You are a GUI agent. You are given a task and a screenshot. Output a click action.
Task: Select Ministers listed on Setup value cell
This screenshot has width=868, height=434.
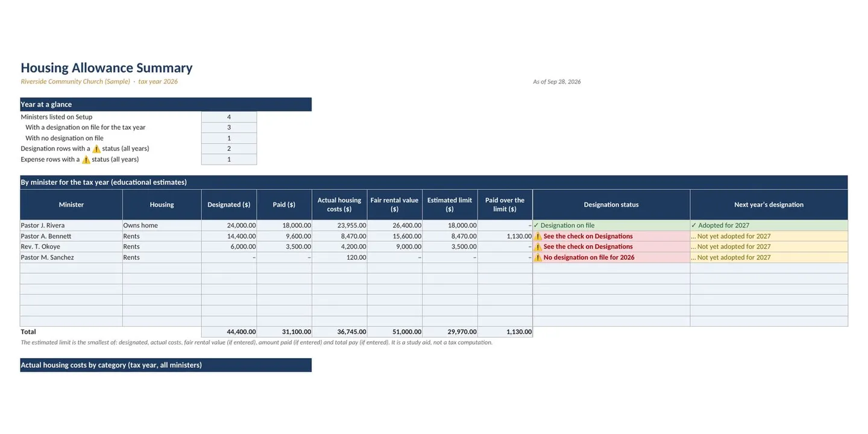tap(229, 117)
